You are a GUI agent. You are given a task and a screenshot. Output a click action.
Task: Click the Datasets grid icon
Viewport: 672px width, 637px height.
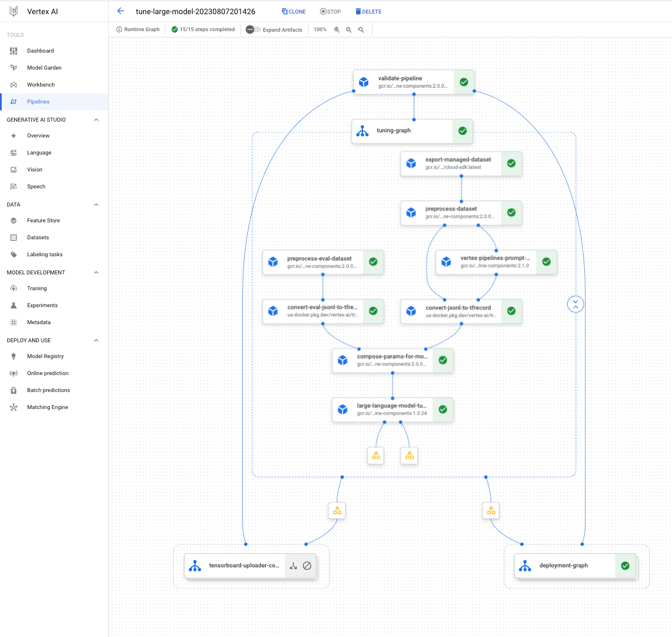point(14,238)
